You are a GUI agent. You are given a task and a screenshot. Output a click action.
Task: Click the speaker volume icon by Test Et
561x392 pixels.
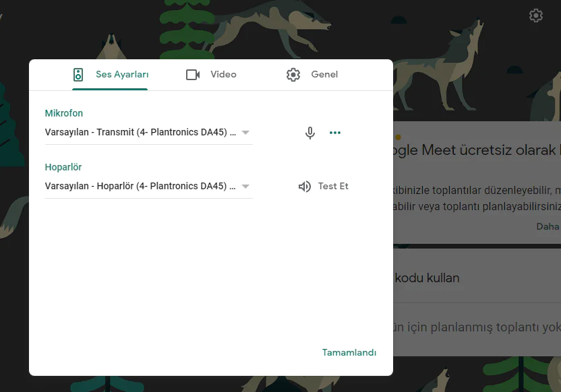pos(305,186)
